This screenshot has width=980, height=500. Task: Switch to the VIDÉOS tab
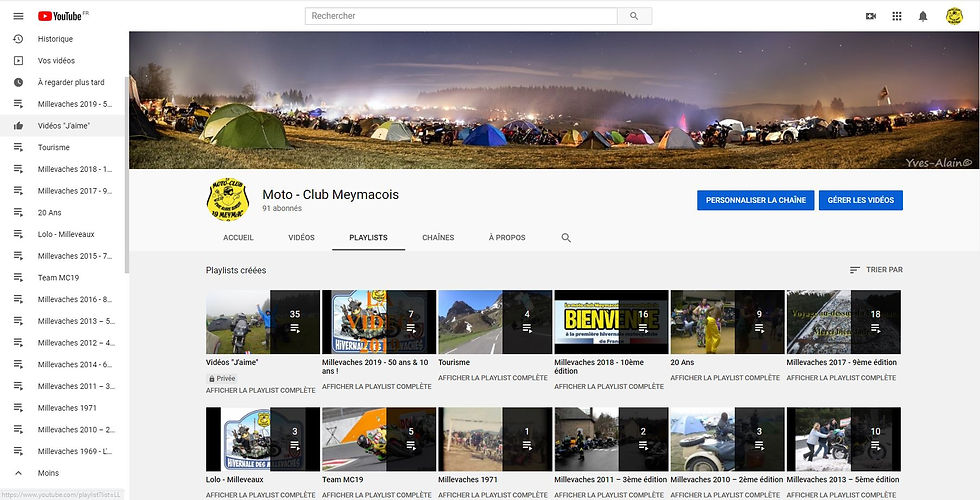coord(301,238)
